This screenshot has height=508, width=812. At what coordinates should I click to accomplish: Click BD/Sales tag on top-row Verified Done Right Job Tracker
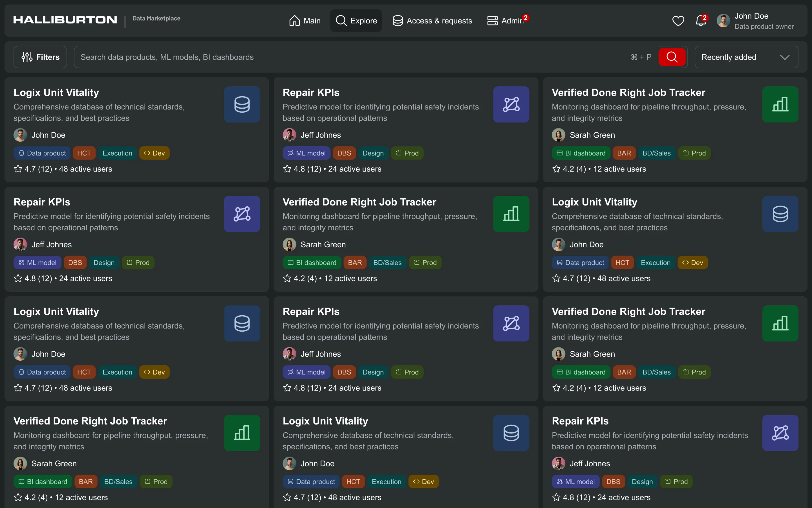pyautogui.click(x=656, y=153)
